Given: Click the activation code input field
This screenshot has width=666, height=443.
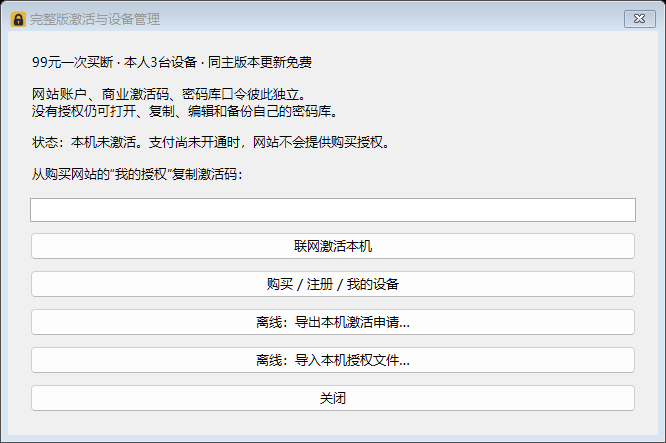Looking at the screenshot, I should pyautogui.click(x=333, y=210).
